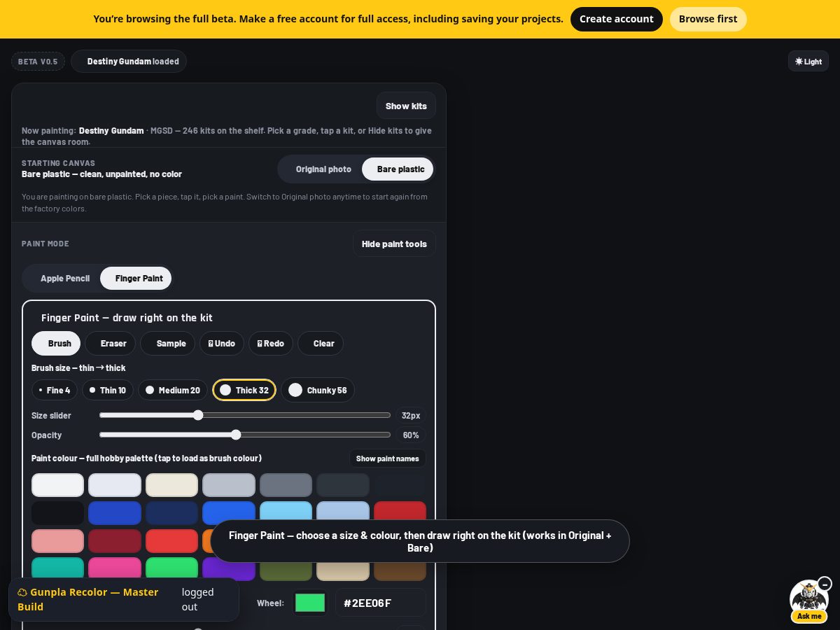The image size is (840, 630).
Task: Click the Opacity slider handle
Action: tap(236, 435)
